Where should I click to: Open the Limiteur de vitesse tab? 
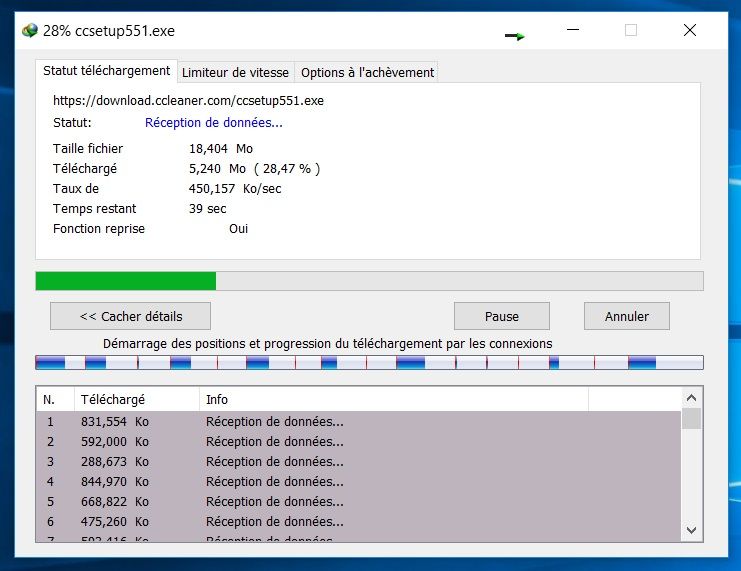235,72
